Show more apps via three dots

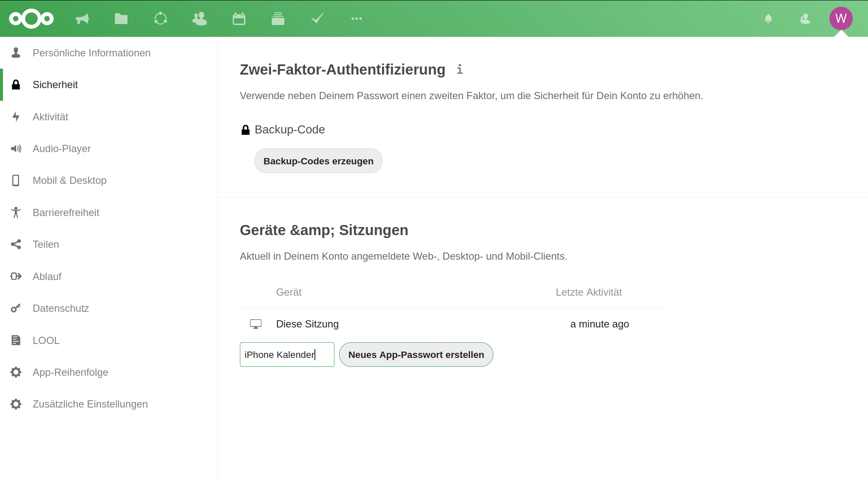pyautogui.click(x=356, y=19)
